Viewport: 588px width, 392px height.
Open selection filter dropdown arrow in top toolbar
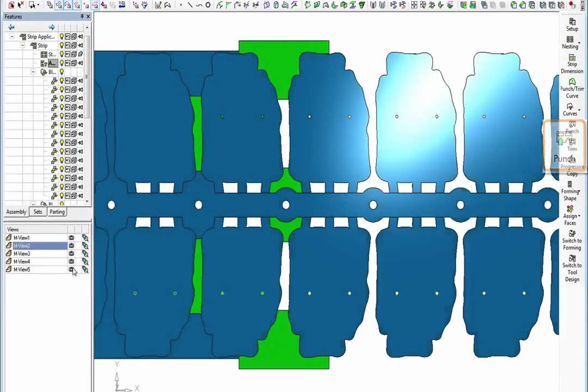38,5
